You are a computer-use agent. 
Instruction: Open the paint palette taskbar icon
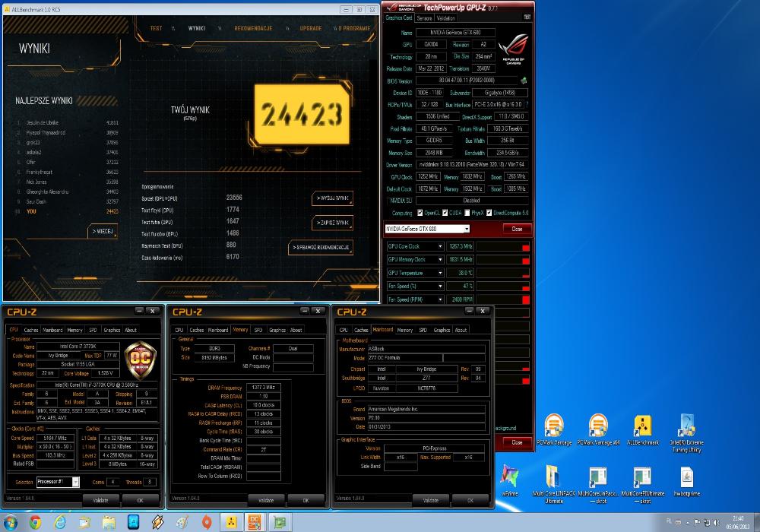click(182, 522)
